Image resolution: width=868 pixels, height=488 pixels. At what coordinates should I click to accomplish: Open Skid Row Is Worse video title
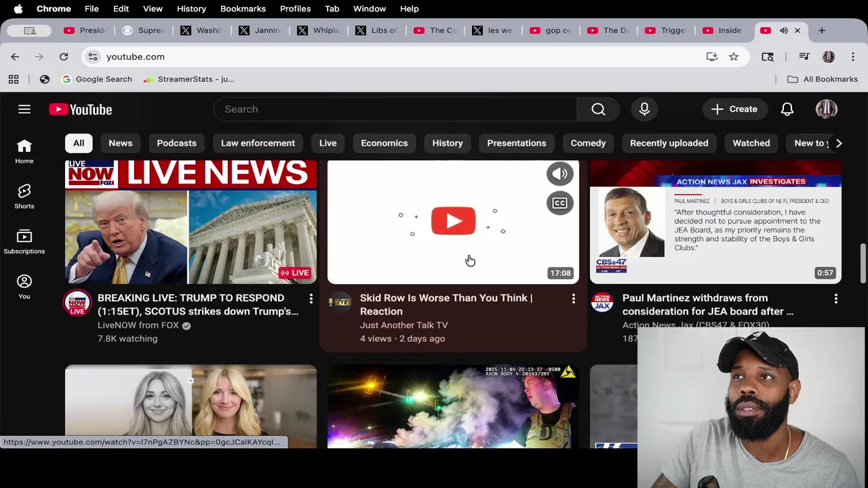tap(446, 304)
